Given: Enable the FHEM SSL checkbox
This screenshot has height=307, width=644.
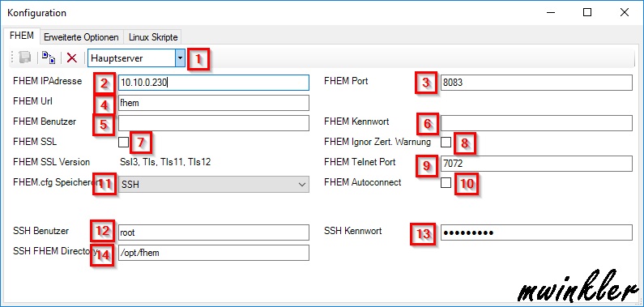Looking at the screenshot, I should coord(123,143).
